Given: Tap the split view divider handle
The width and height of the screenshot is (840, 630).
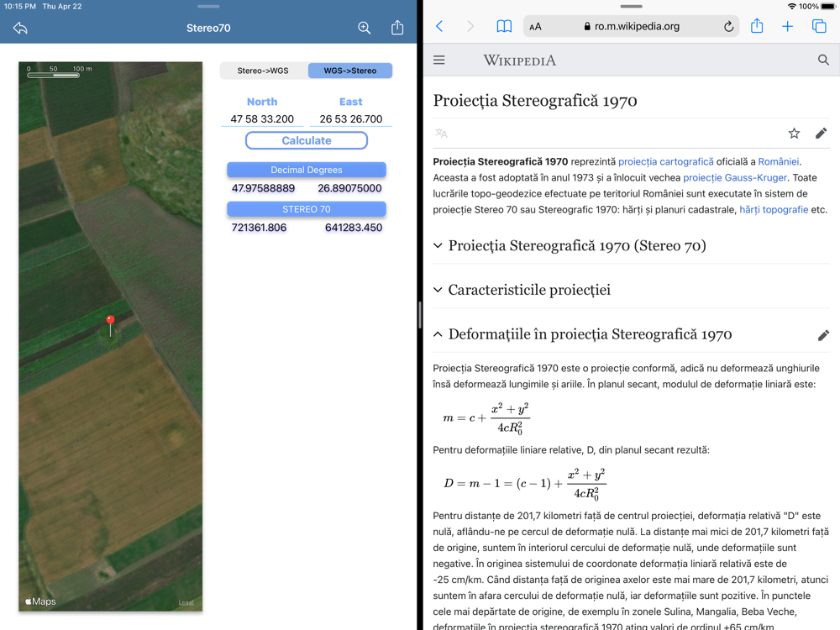Looking at the screenshot, I should point(420,315).
